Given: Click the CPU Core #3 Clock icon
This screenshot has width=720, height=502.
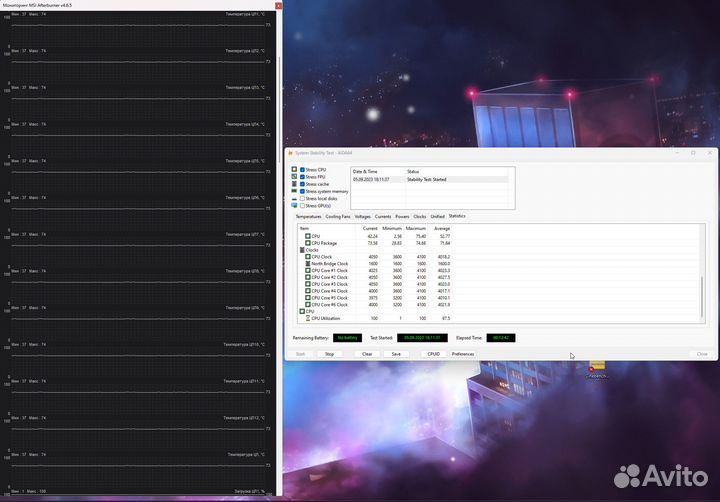Looking at the screenshot, I should [308, 284].
